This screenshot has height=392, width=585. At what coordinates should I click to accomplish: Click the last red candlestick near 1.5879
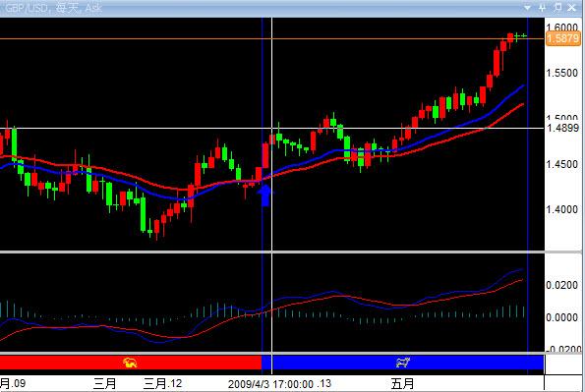(x=510, y=38)
